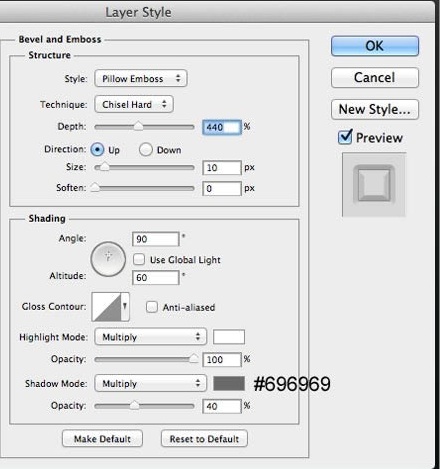Click the Depth slider handle
The image size is (440, 469).
coord(138,127)
